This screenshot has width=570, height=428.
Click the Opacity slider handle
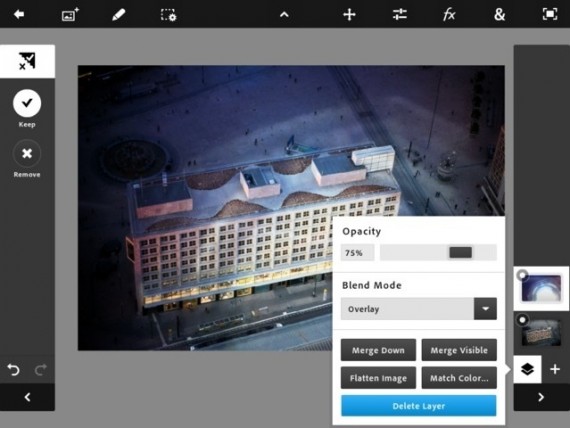click(461, 252)
